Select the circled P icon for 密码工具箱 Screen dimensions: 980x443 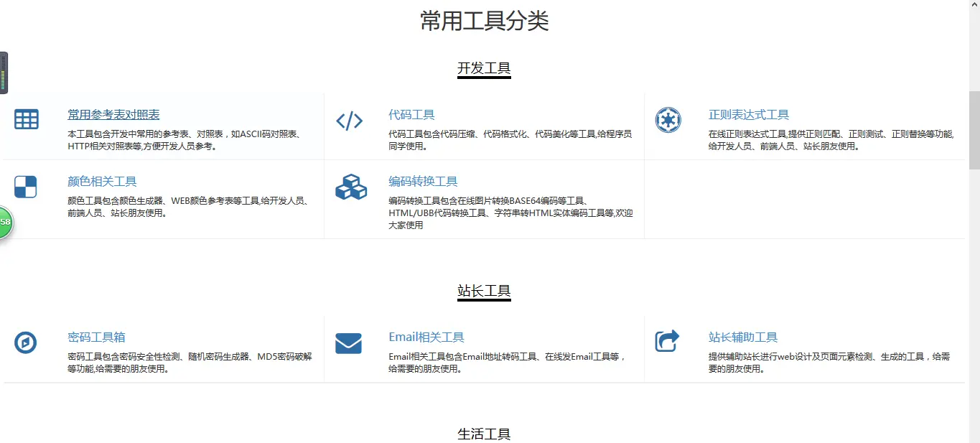[x=27, y=343]
